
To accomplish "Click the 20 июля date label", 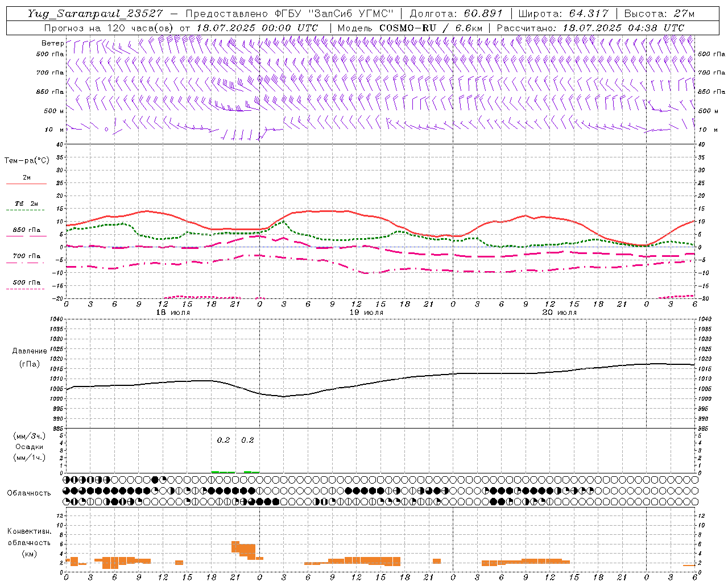I will tap(560, 313).
